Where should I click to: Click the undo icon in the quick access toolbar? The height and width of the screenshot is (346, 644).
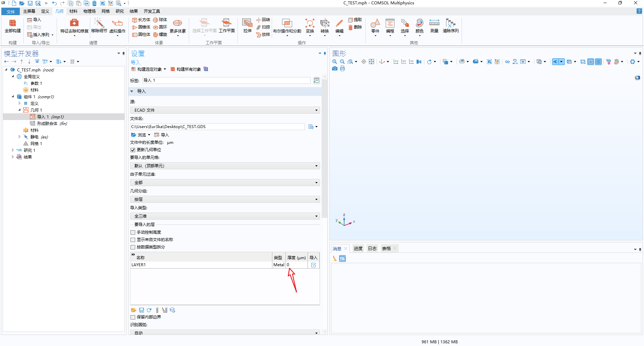54,3
